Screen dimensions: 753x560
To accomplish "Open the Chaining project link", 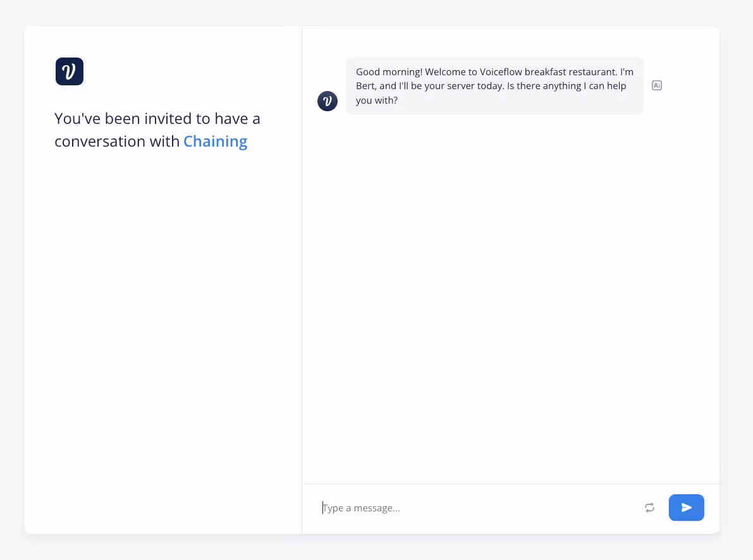I will 215,141.
